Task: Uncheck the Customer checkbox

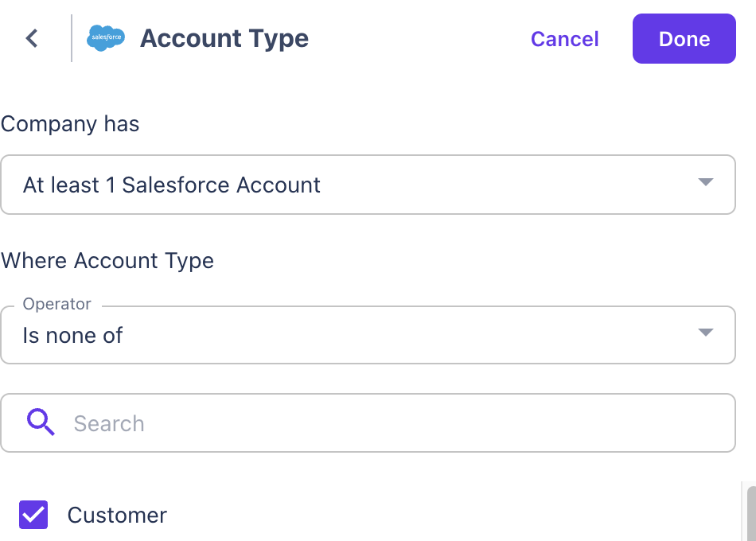Action: pos(33,515)
